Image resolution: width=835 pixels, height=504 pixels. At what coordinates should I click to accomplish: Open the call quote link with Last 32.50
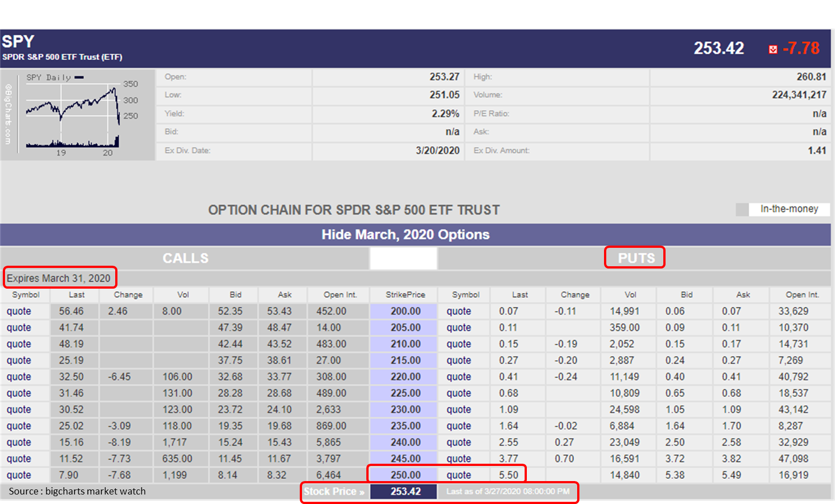(19, 376)
